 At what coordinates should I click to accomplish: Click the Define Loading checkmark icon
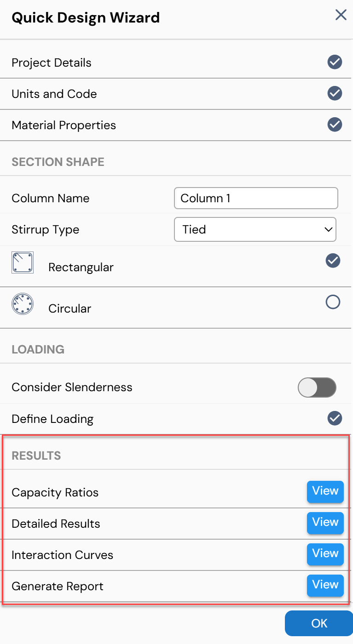click(x=335, y=418)
